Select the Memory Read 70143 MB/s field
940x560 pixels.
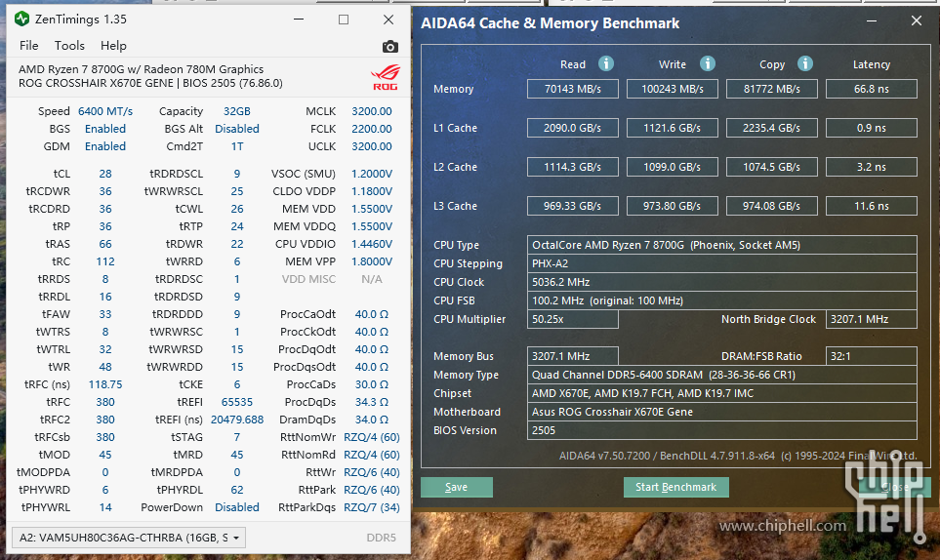(x=573, y=89)
